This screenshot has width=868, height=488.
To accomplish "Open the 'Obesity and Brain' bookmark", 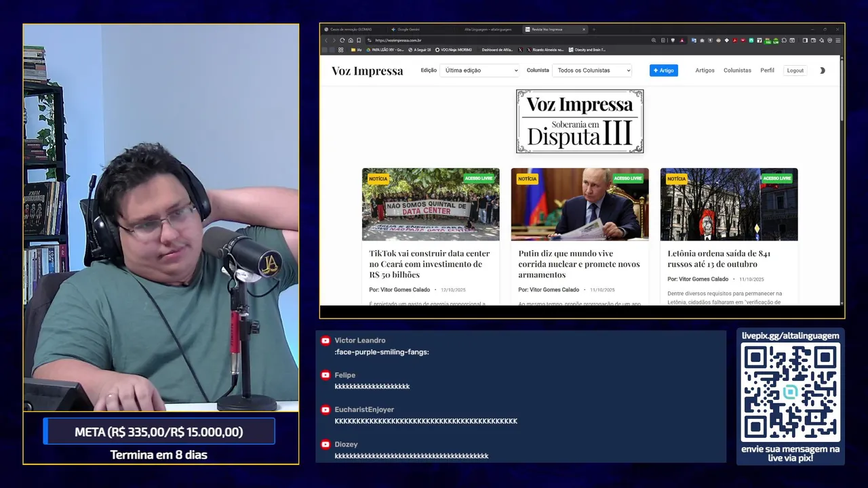I will coord(587,50).
